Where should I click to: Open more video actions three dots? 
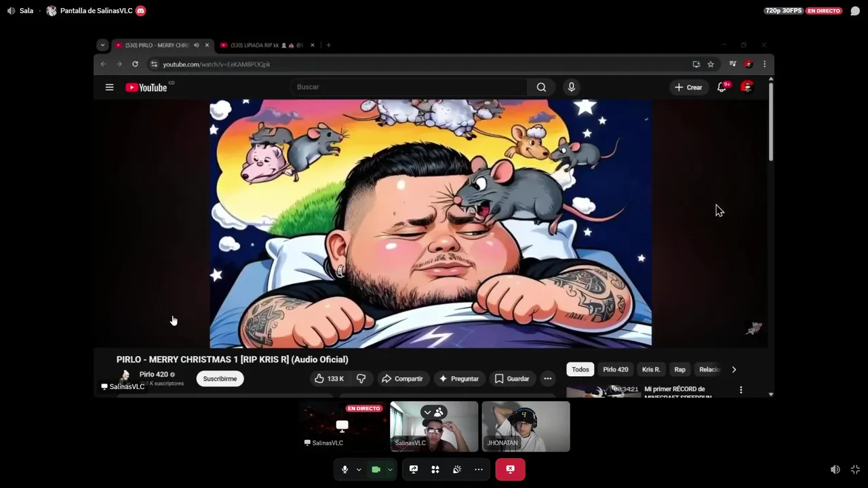[x=548, y=379]
